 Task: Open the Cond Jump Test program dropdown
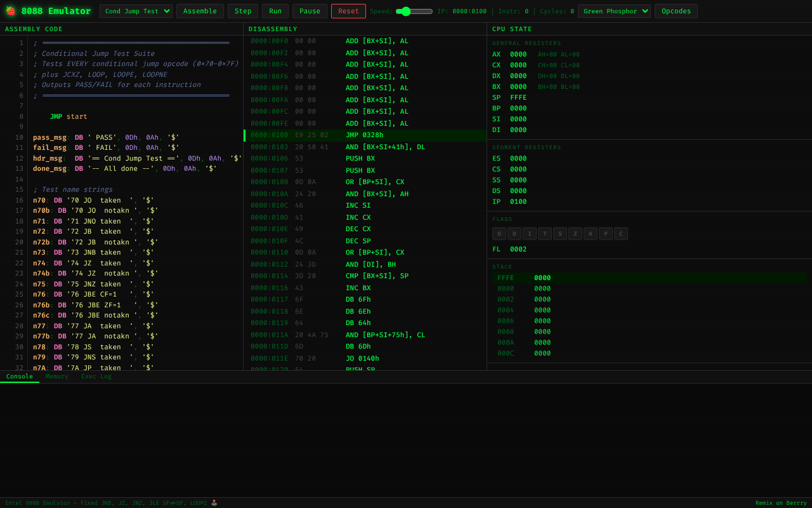pos(136,11)
